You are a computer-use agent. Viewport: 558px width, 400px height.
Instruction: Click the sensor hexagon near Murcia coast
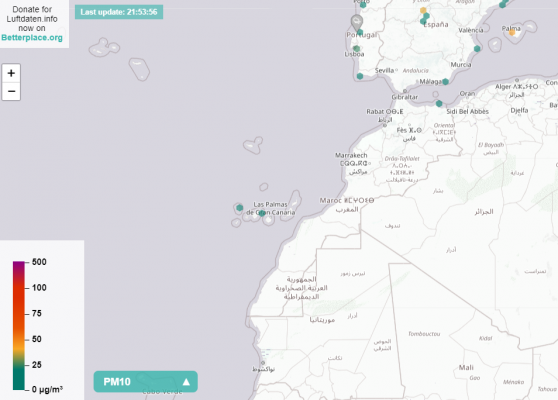click(x=477, y=49)
